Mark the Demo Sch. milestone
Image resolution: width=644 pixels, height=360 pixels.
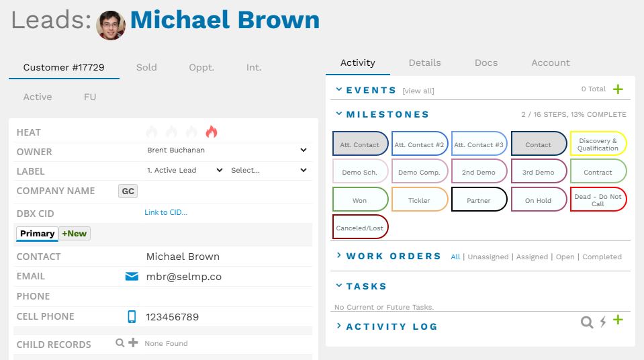(360, 172)
